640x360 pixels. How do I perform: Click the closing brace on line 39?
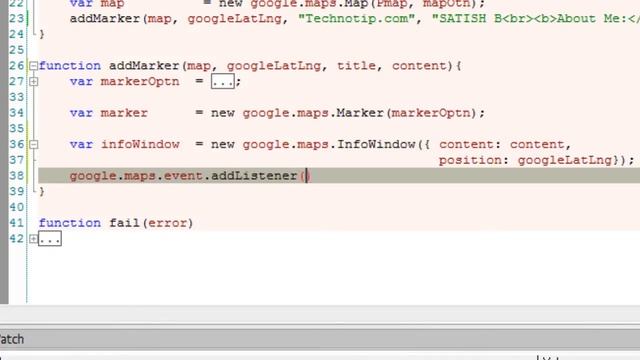pos(42,191)
